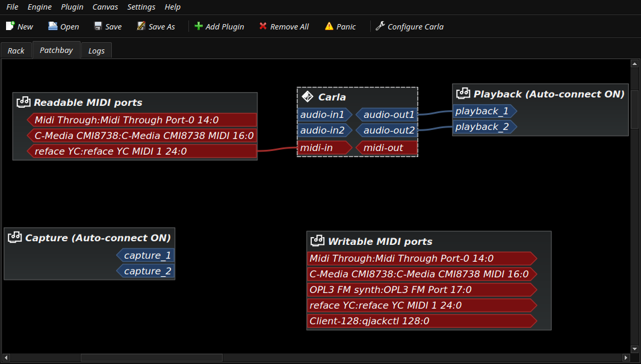This screenshot has height=364, width=641.
Task: Click the Playback (Auto-connect ON) title
Action: 549,94
